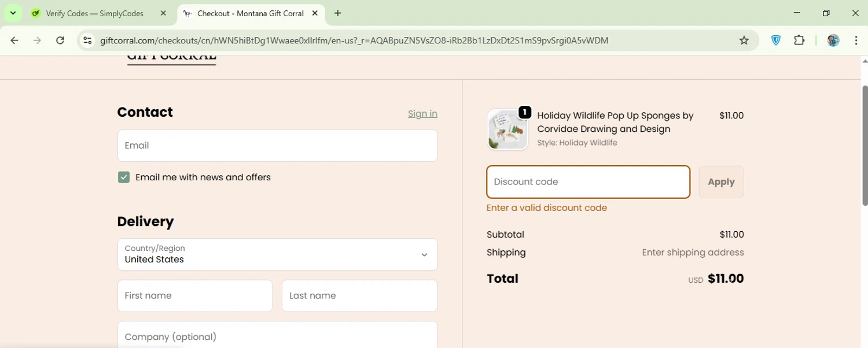Screen dimensions: 868x348
Task: Click the Company (optional) field
Action: 277,335
